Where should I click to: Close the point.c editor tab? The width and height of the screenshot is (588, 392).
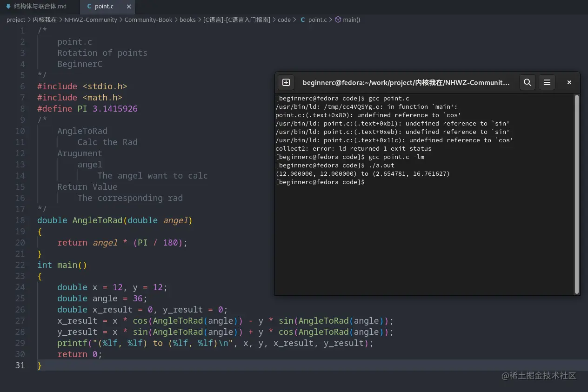tap(129, 7)
